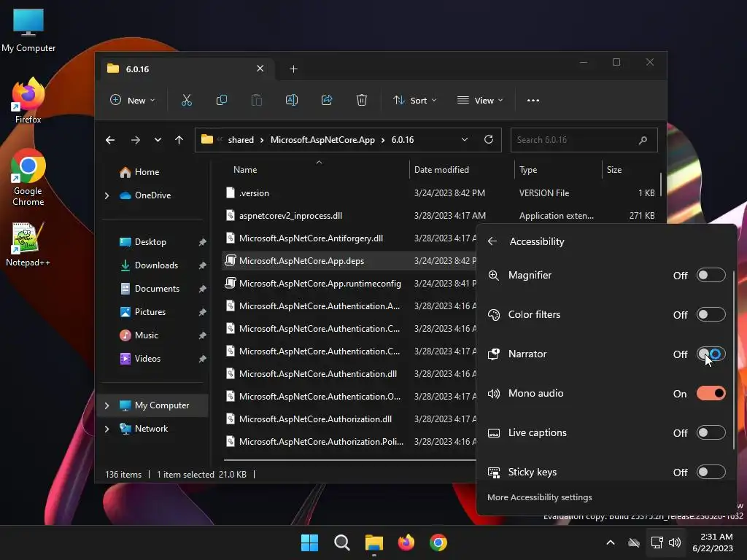Click the Copy icon in toolbar
This screenshot has height=560, width=747.
pyautogui.click(x=222, y=100)
